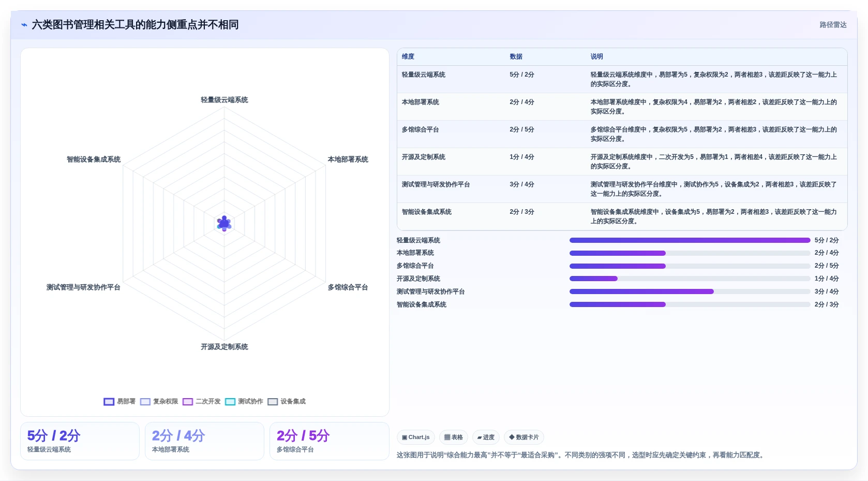
Task: Select the 智能设备集成系统 table row cell
Action: [x=427, y=212]
